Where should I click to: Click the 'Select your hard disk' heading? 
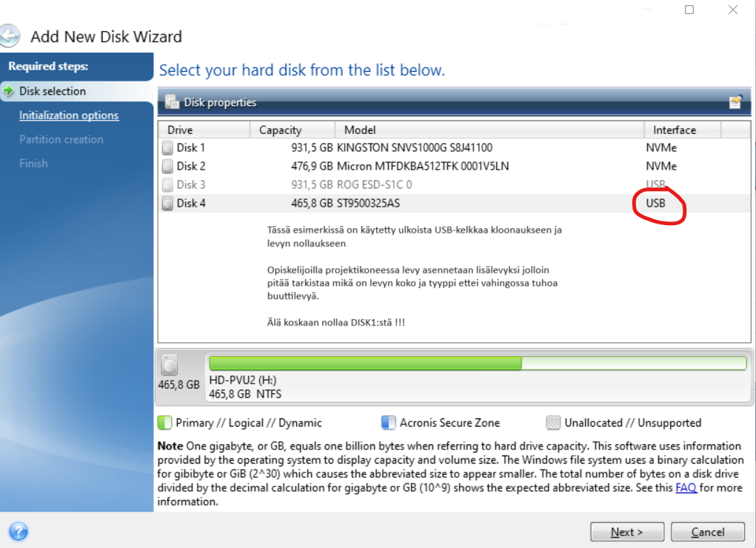click(302, 70)
